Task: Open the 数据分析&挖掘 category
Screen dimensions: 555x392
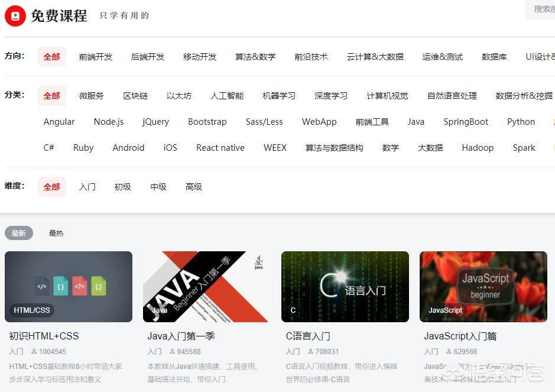Action: click(x=524, y=96)
